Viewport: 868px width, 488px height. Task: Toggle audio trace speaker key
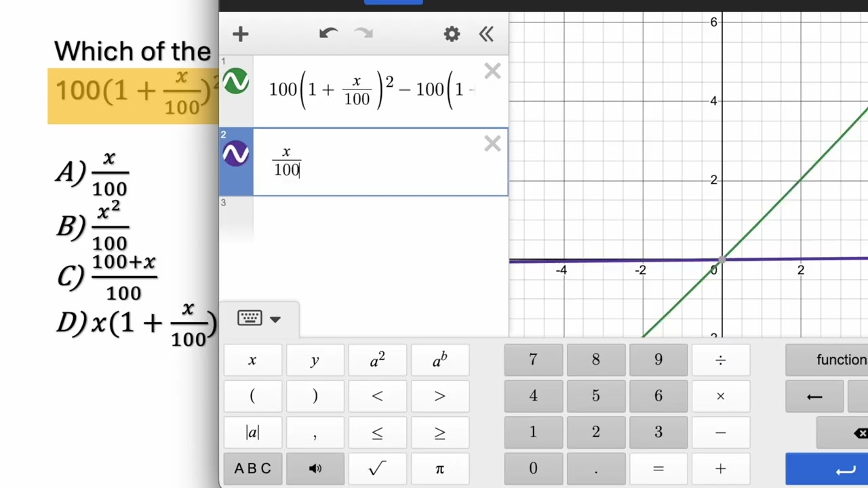pyautogui.click(x=315, y=469)
